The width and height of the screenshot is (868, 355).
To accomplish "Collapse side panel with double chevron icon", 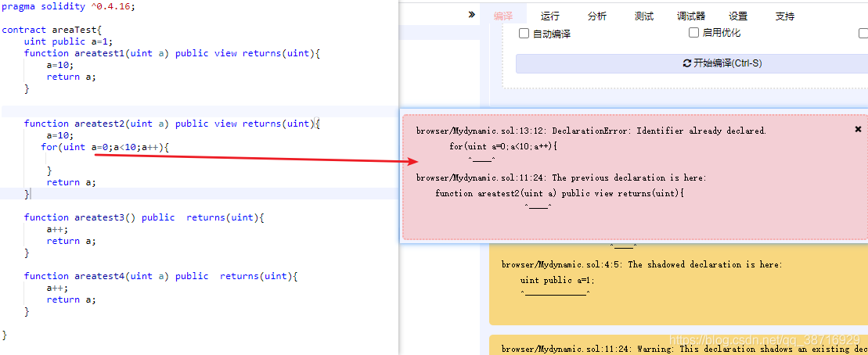I will coord(472,15).
